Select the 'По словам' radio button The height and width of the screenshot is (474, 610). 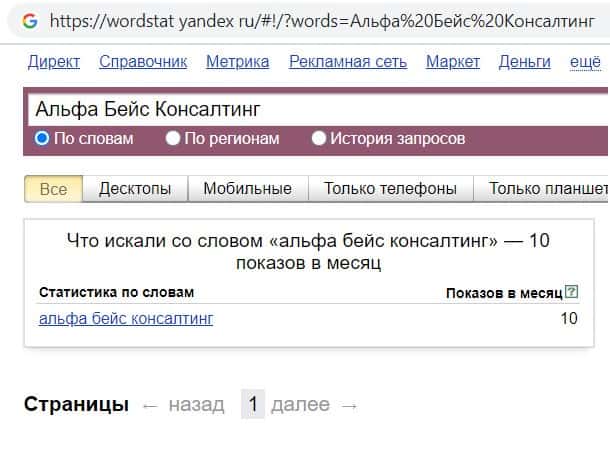(42, 139)
